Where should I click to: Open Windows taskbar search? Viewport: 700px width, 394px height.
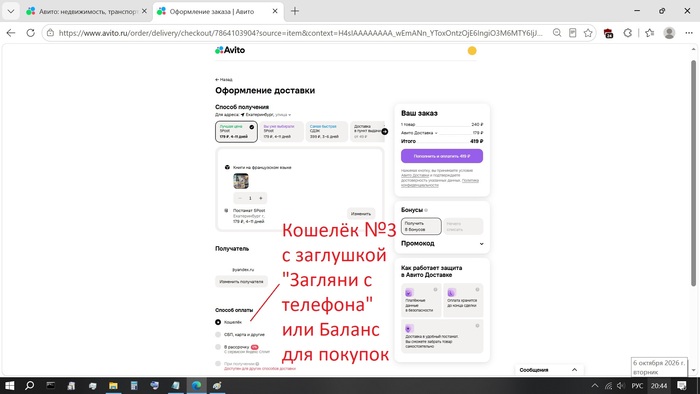point(29,386)
